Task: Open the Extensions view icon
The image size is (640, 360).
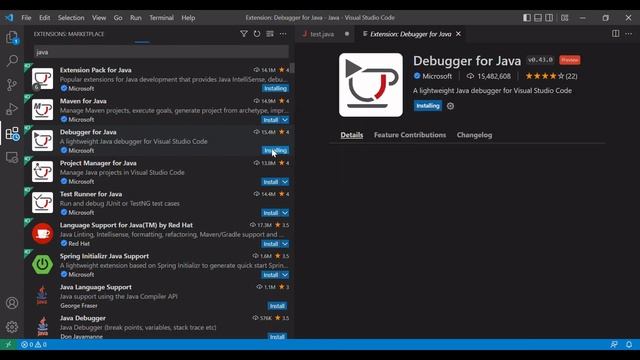Action: (12, 133)
